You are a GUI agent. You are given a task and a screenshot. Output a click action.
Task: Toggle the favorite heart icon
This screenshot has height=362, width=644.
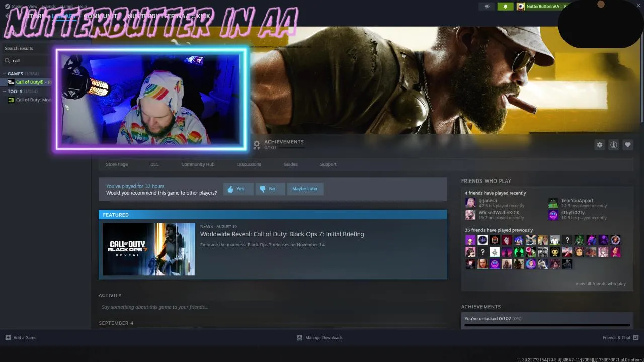coord(628,145)
